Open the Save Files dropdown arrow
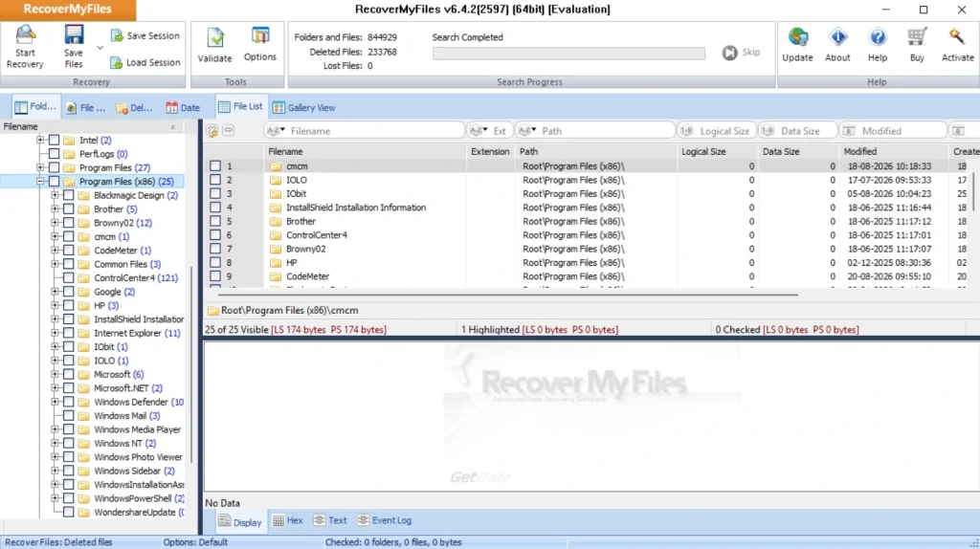Screen dimensions: 980x549 tap(100, 48)
